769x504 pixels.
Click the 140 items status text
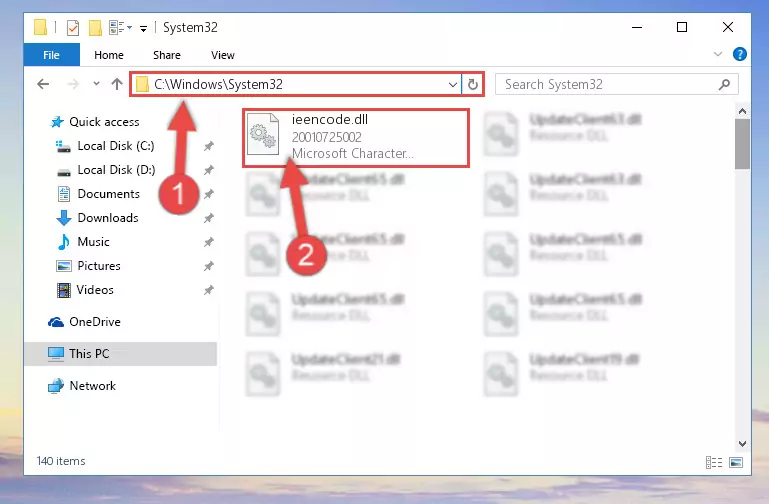point(61,461)
